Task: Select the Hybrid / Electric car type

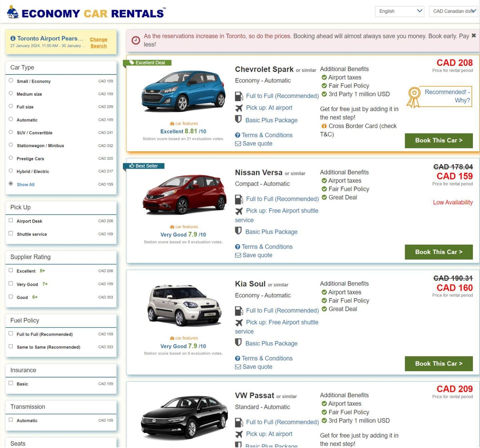Action: (x=11, y=171)
